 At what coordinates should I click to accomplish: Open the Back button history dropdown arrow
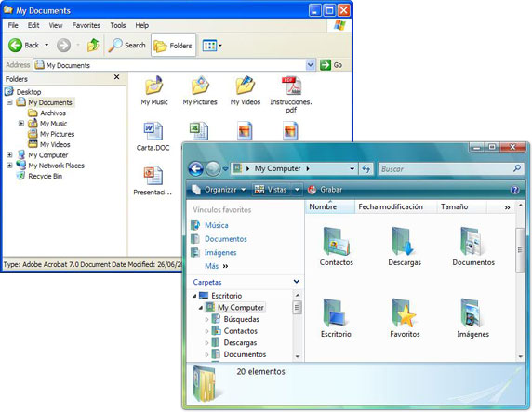point(47,45)
